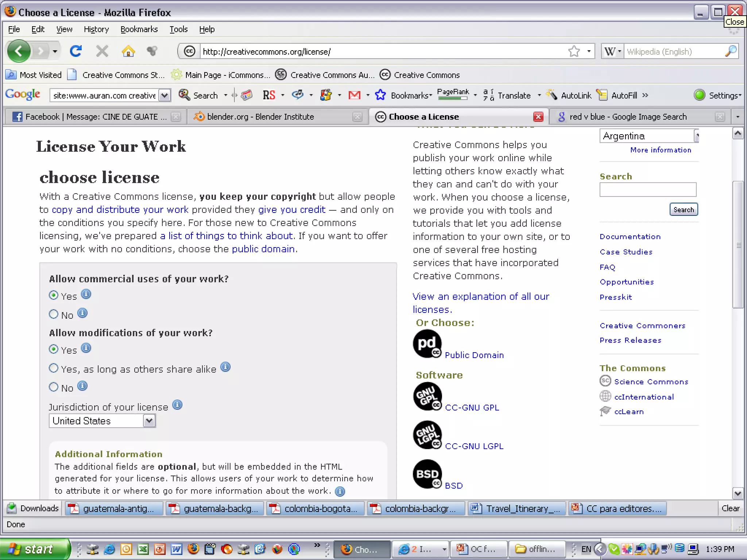Open the Translate dropdown arrow
This screenshot has height=560, width=747.
tap(539, 96)
